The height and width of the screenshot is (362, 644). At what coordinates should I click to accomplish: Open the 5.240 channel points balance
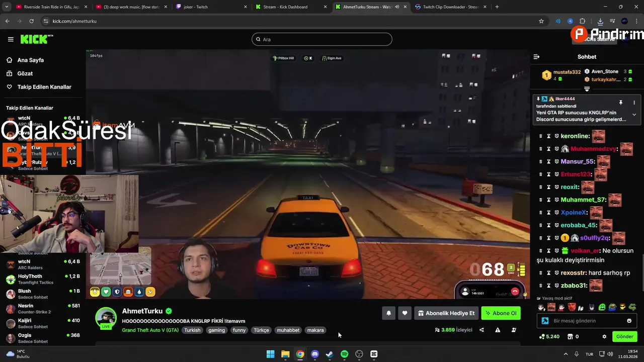point(549,336)
